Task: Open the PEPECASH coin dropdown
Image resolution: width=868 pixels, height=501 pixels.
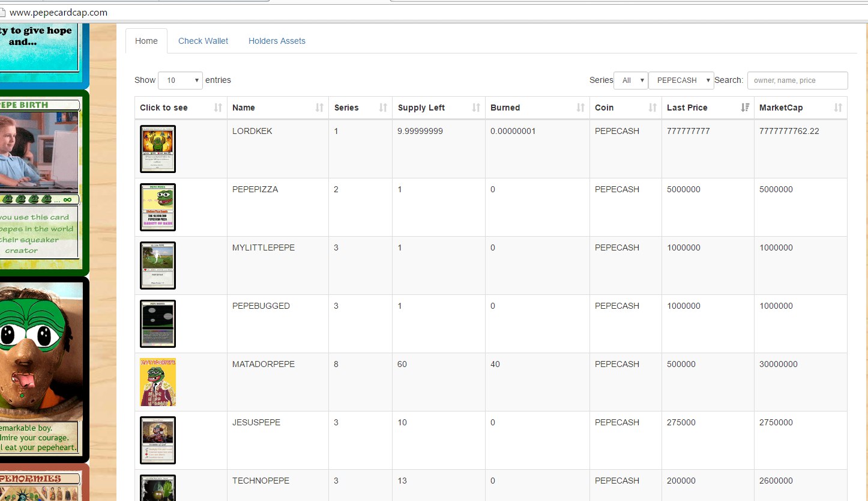Action: tap(681, 80)
